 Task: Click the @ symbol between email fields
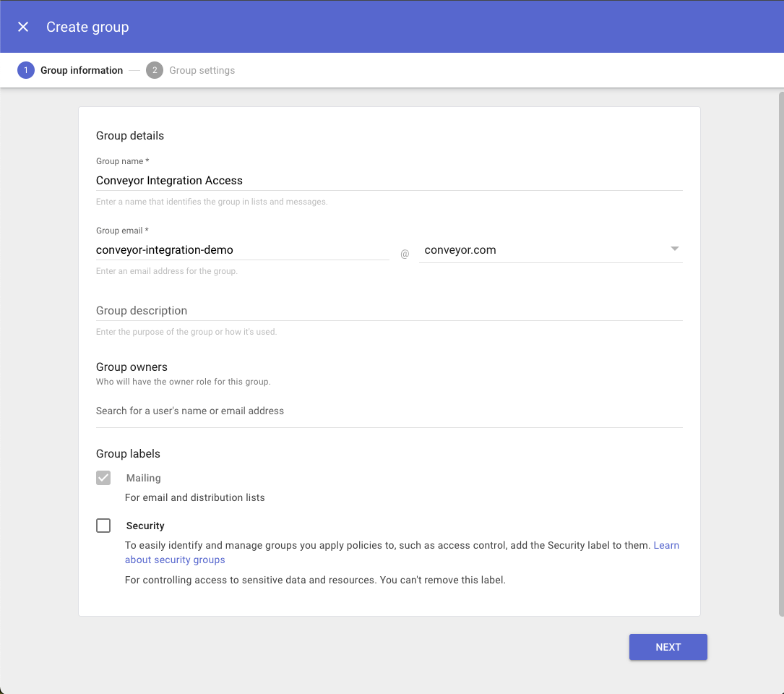[405, 254]
